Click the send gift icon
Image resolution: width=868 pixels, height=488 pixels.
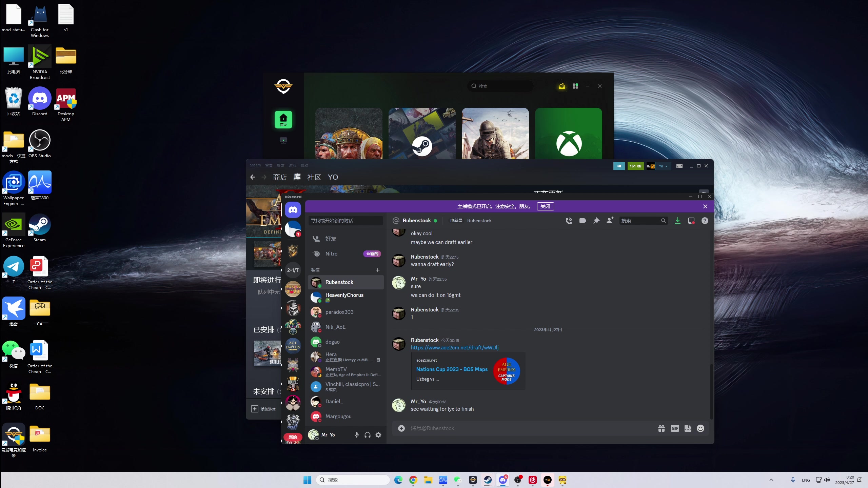(x=661, y=428)
